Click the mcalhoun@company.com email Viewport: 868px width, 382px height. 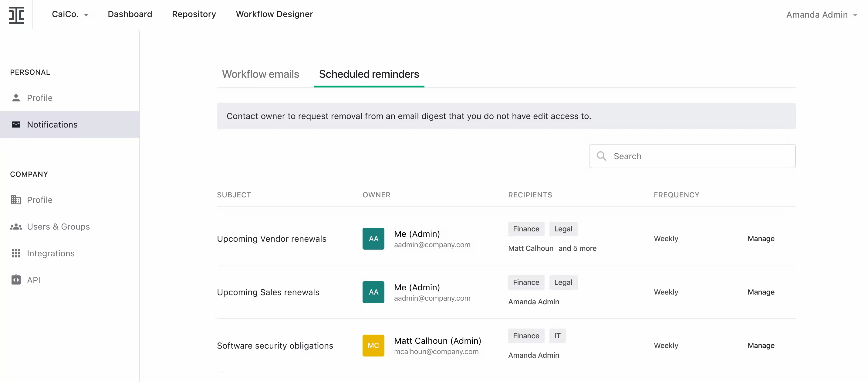pyautogui.click(x=436, y=352)
